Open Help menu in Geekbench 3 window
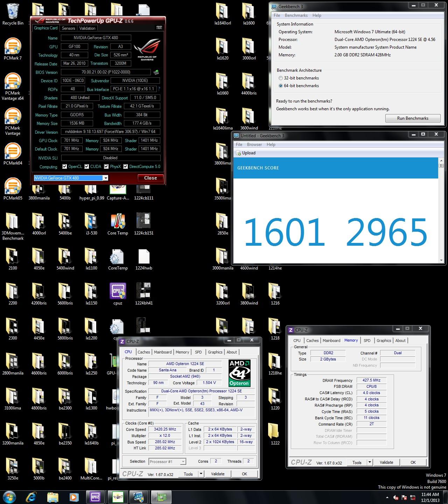 (x=317, y=15)
